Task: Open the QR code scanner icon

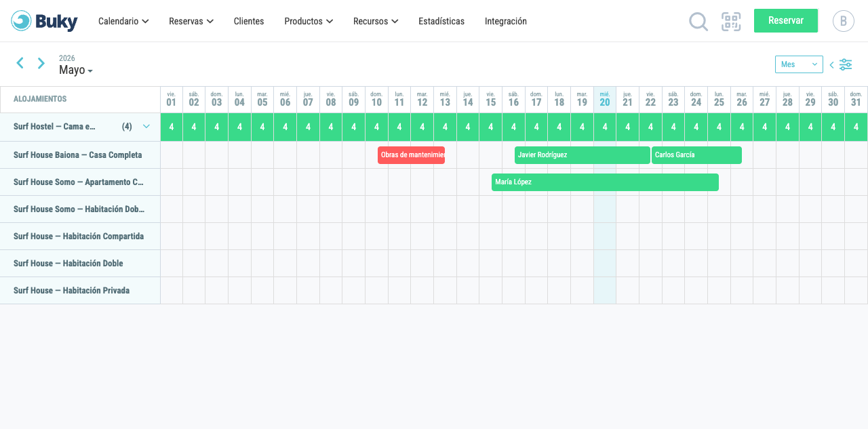Action: pyautogui.click(x=731, y=22)
